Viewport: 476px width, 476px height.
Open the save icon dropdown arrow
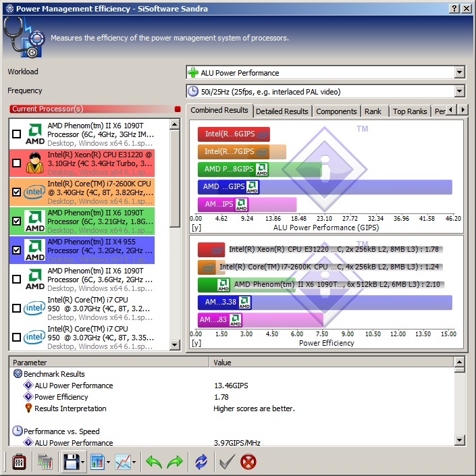[x=83, y=462]
